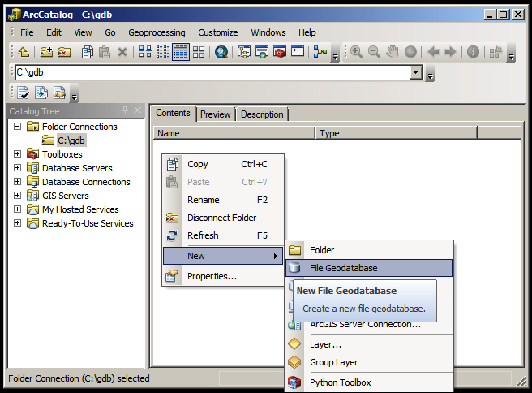The height and width of the screenshot is (393, 532).
Task: Open the Customize menu
Action: [x=218, y=32]
